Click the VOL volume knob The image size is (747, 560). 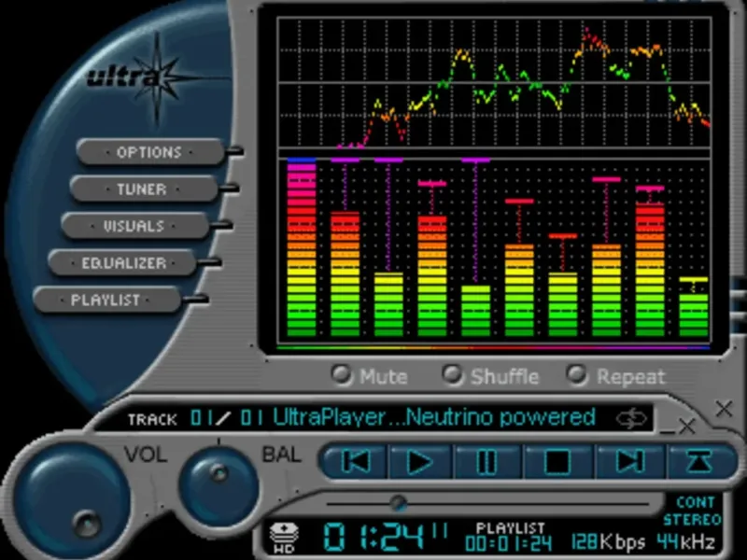[x=72, y=502]
